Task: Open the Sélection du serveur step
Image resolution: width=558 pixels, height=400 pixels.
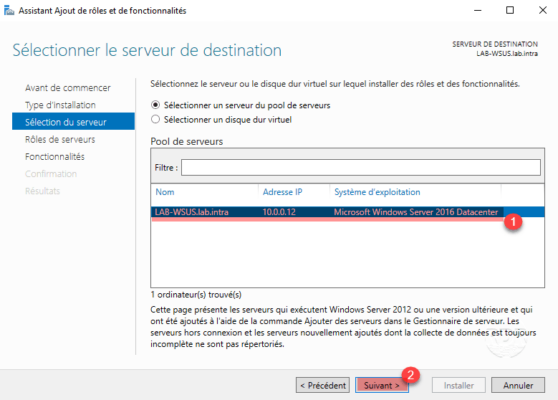Action: pos(73,122)
